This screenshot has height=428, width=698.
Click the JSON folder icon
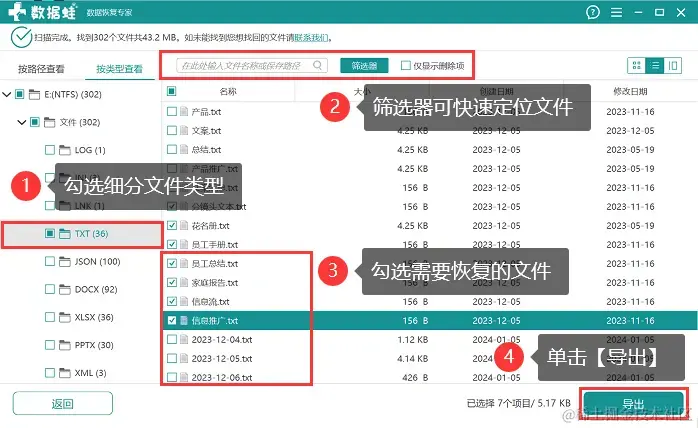[65, 261]
